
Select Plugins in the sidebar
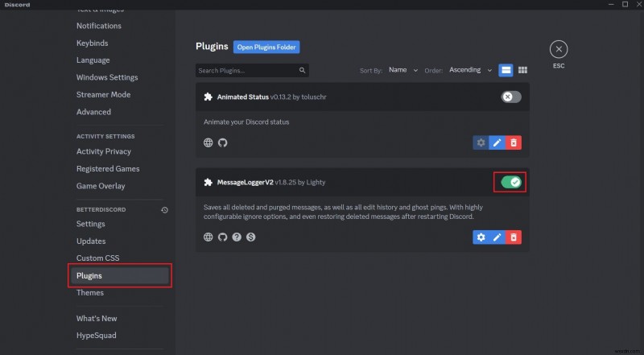[119, 275]
